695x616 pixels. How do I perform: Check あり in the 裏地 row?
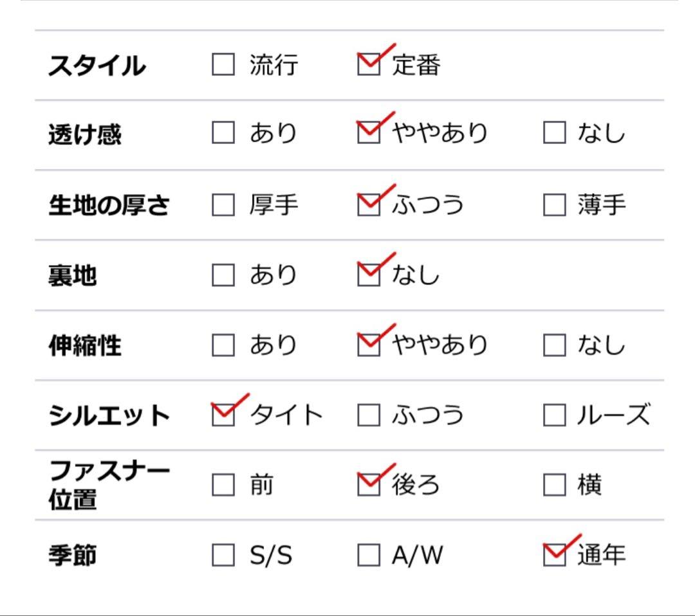point(223,275)
